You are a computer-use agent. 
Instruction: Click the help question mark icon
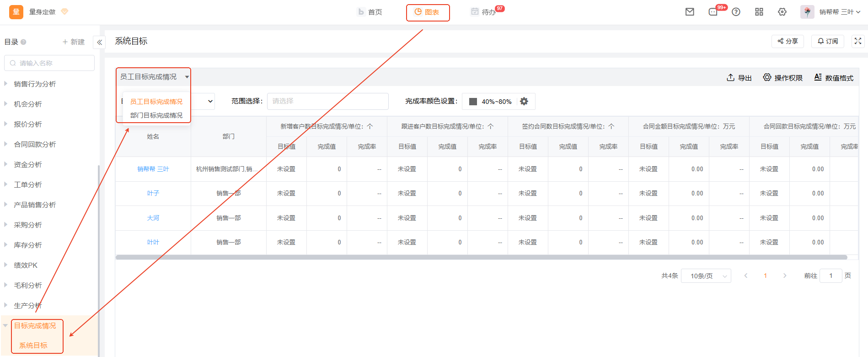coord(736,12)
